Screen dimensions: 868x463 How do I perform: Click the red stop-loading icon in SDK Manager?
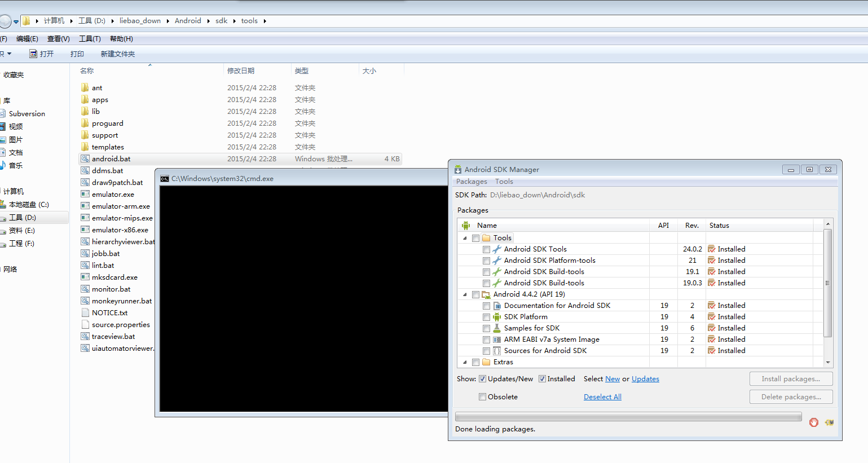coord(813,422)
